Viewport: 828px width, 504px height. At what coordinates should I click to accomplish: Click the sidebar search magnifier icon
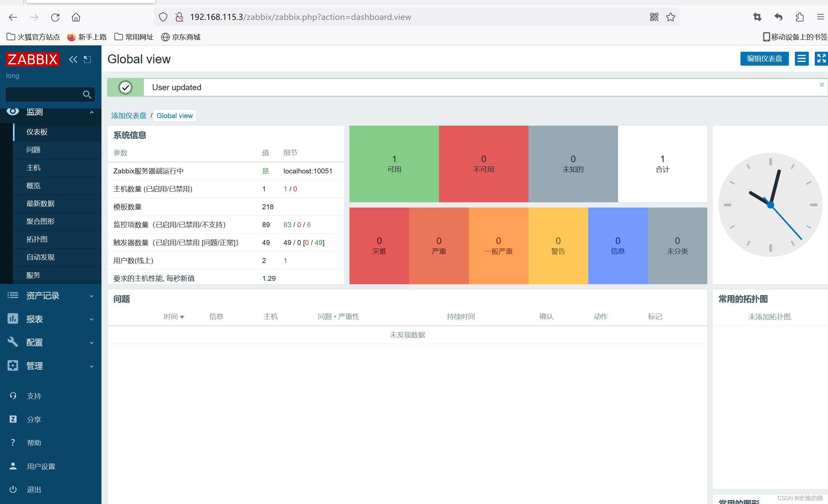click(x=87, y=94)
